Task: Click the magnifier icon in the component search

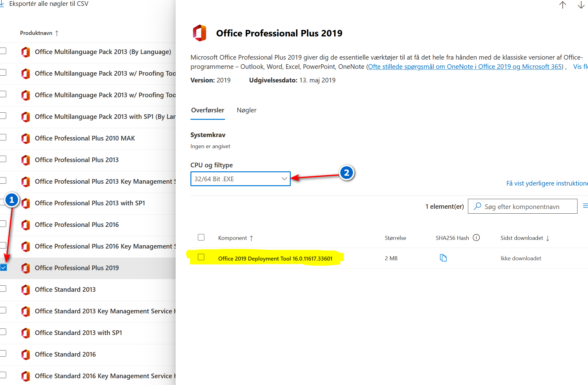Action: 477,206
